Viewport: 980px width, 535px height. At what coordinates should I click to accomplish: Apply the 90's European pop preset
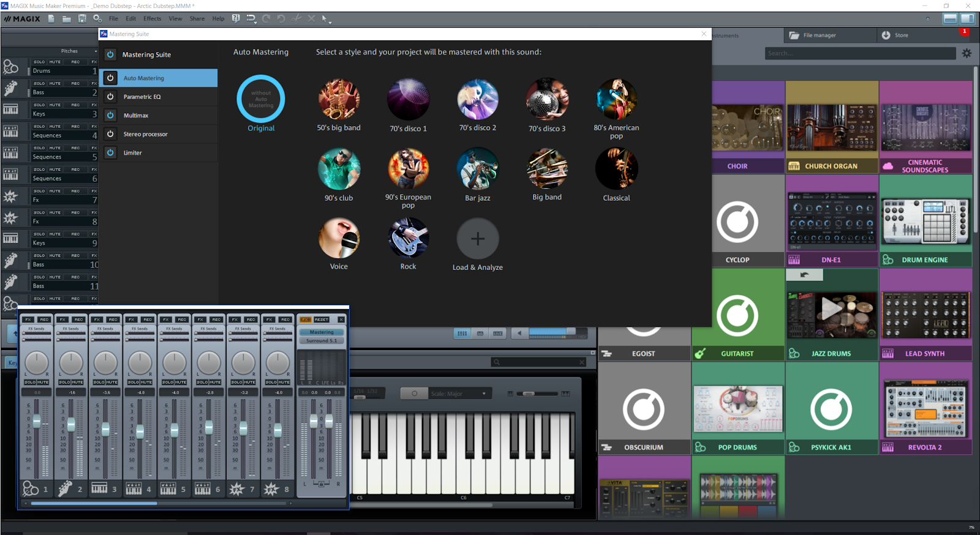point(408,169)
